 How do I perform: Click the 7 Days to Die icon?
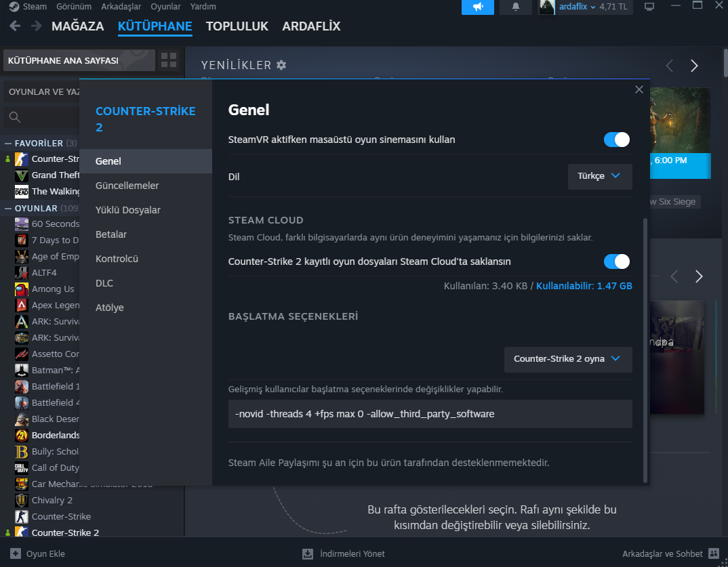pyautogui.click(x=22, y=240)
